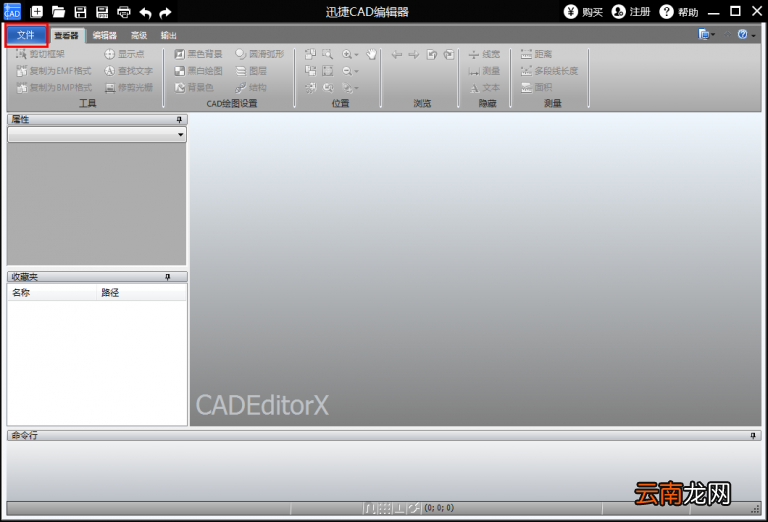Click the third-row left icon in 位置 group

[311, 88]
